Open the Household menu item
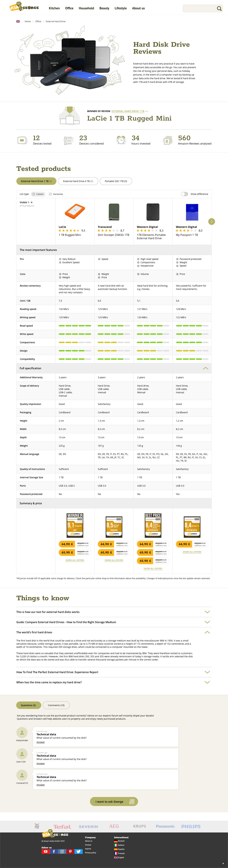This screenshot has height=868, width=228. click(x=86, y=8)
